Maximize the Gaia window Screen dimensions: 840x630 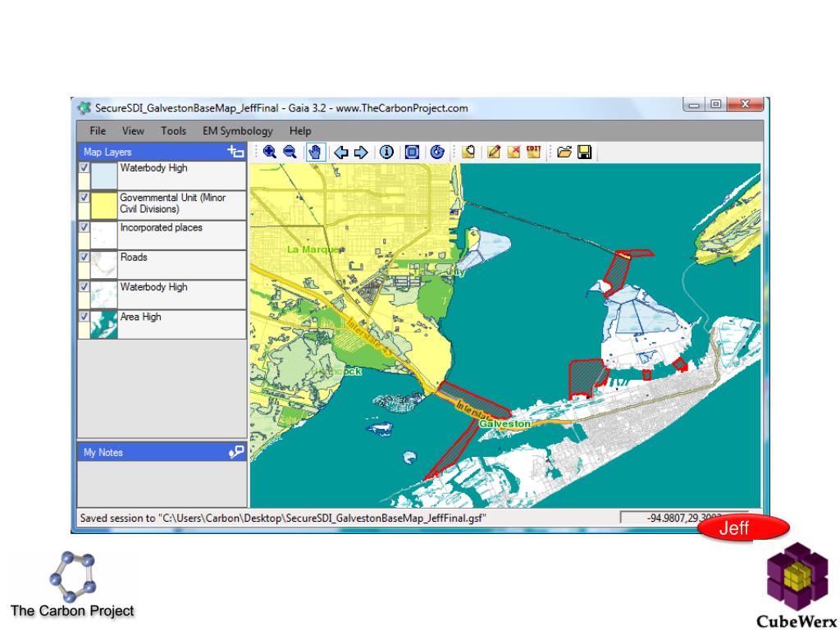click(715, 104)
